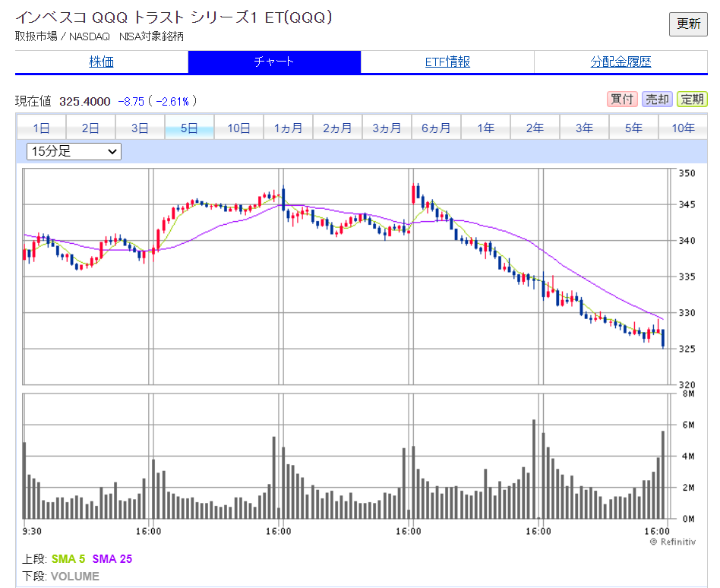Select the 6ヵ月 chart period

pyautogui.click(x=436, y=128)
